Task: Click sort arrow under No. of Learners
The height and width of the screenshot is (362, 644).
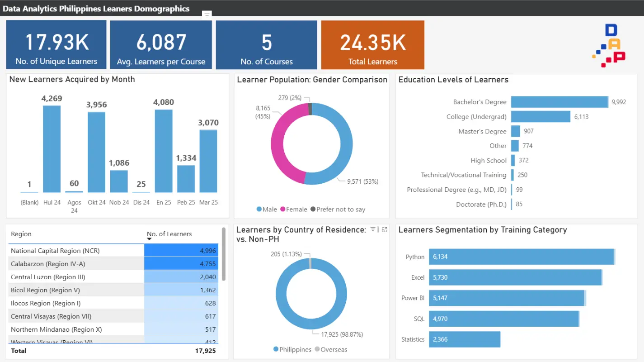Action: (x=149, y=239)
